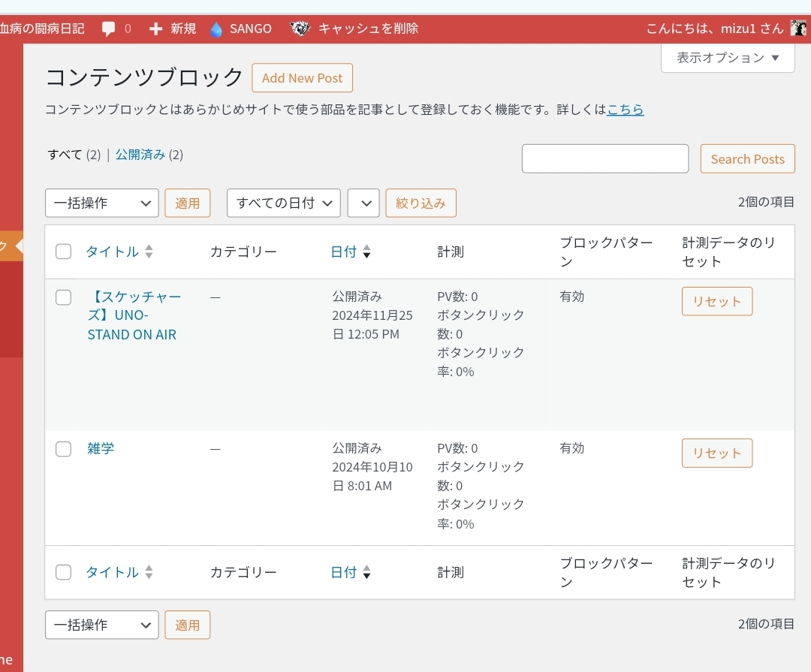Open the こんにちは、mizu1 さん account menu
The width and height of the screenshot is (811, 672).
725,29
